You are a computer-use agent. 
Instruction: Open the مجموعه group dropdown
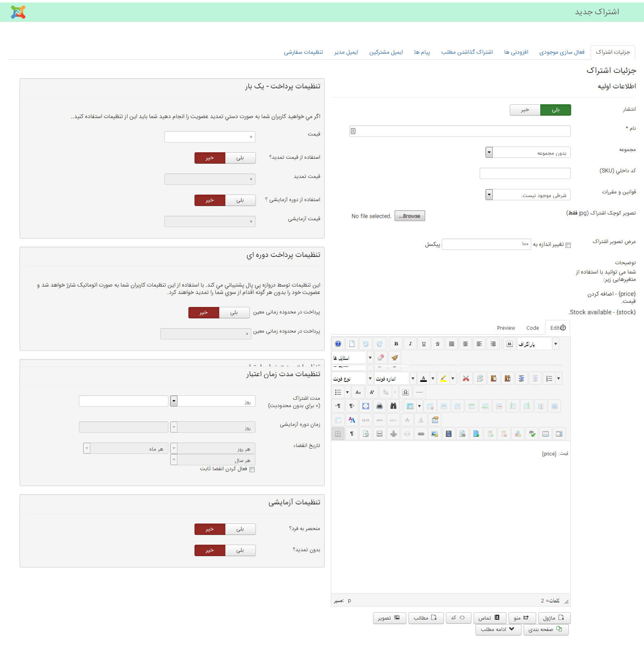point(489,153)
